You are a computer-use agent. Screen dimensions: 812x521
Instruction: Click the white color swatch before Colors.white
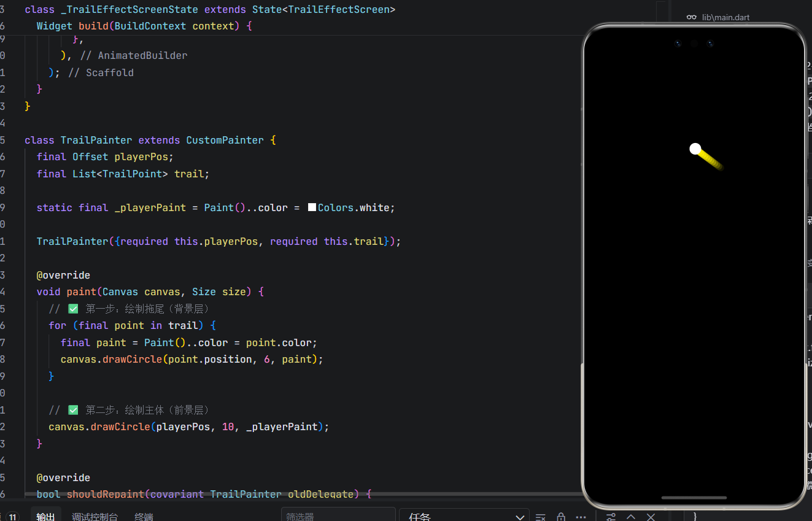[312, 207]
